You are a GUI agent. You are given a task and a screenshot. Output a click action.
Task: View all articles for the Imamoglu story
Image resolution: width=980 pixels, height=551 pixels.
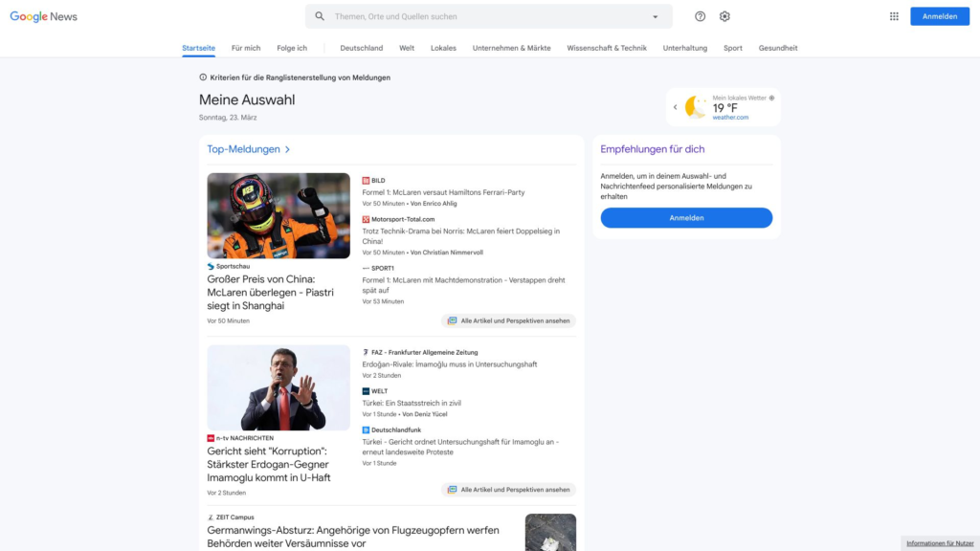(x=508, y=490)
